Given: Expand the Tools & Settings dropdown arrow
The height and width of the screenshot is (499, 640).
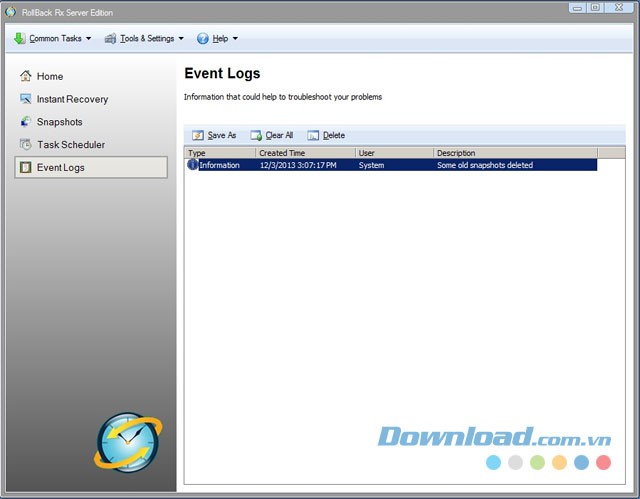Looking at the screenshot, I should [x=181, y=39].
